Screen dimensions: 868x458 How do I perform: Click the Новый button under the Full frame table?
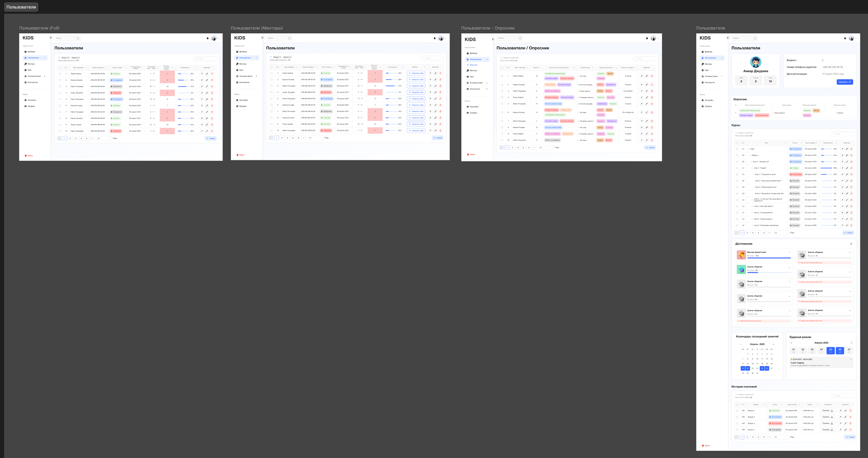tap(211, 138)
